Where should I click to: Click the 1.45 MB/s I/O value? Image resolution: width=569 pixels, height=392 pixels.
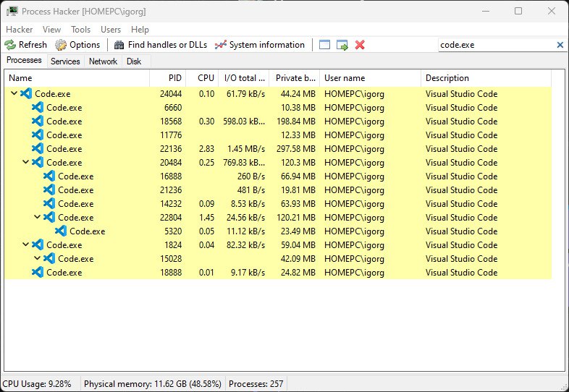pyautogui.click(x=246, y=149)
